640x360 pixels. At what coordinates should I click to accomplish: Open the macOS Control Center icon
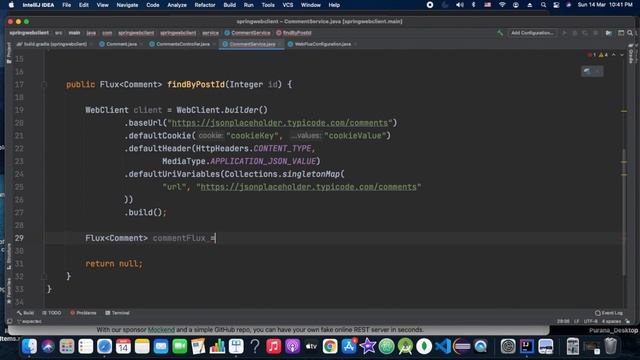[x=556, y=5]
